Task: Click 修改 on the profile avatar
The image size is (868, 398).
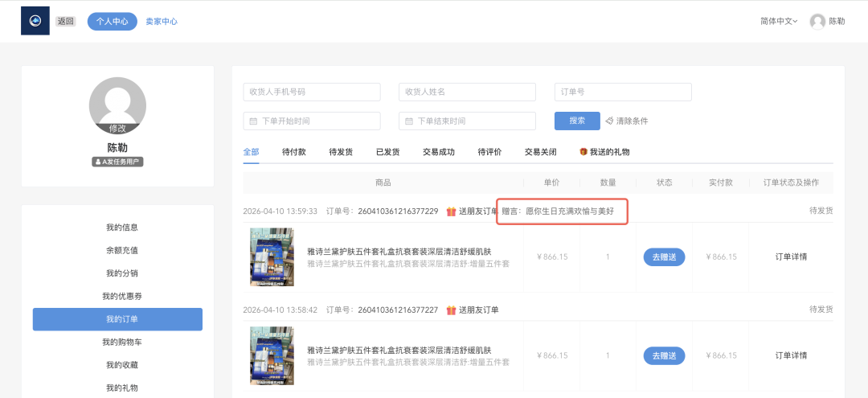Action: (x=117, y=129)
